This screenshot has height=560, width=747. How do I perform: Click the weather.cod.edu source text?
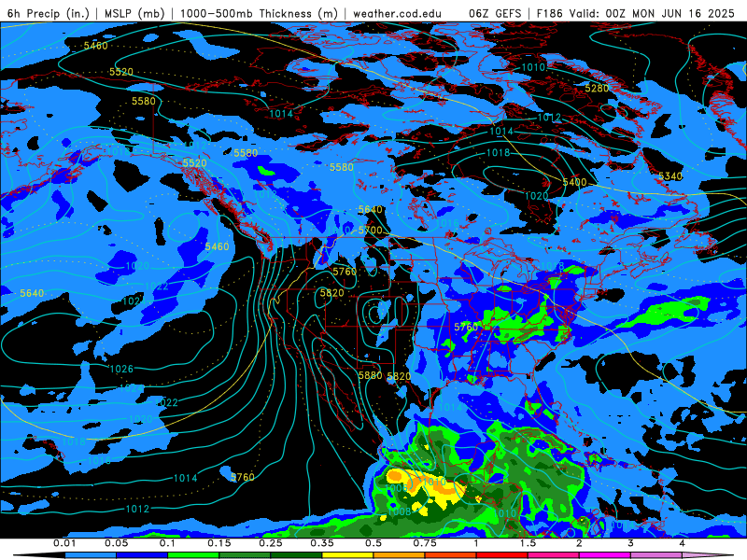(397, 13)
